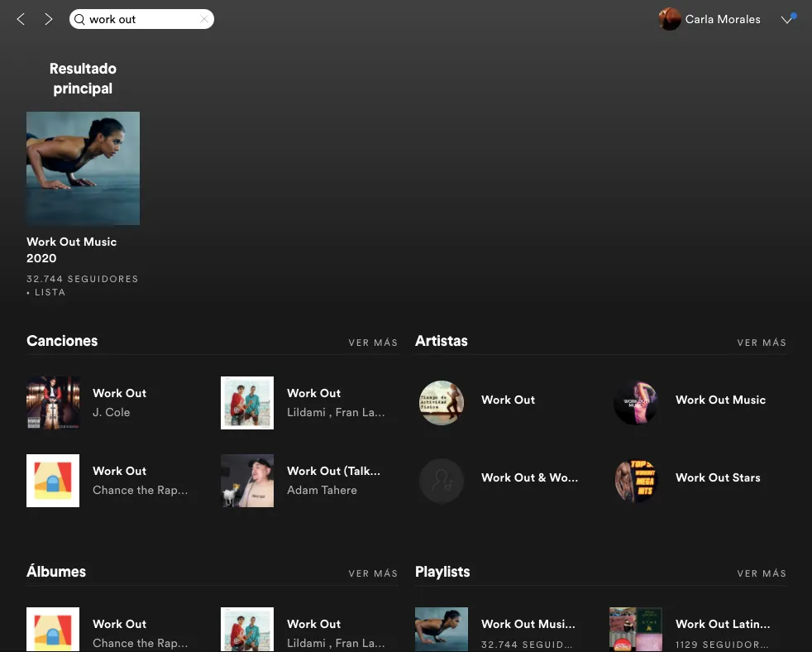This screenshot has width=812, height=652.
Task: Open artist name Work Out & Wo...
Action: click(529, 477)
